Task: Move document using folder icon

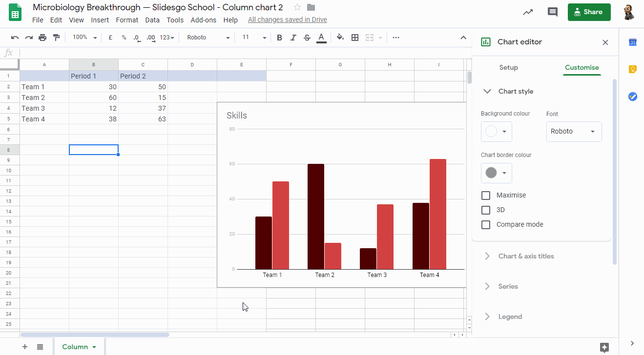Action: (311, 7)
